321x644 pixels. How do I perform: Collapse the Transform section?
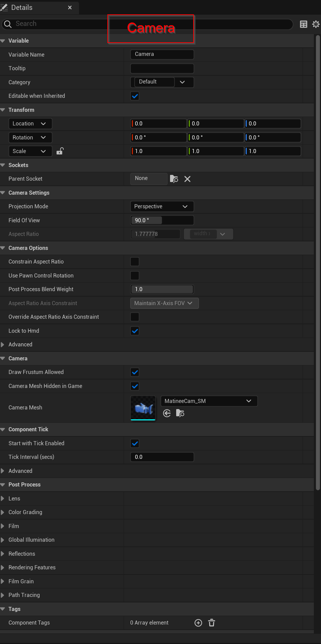[x=3, y=110]
